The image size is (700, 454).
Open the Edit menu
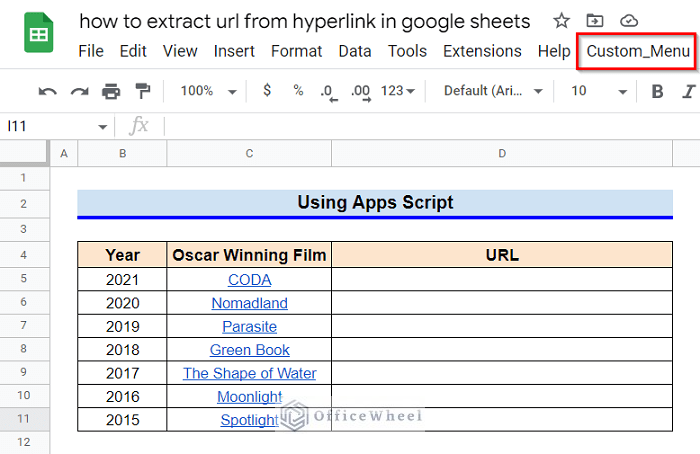[x=133, y=51]
